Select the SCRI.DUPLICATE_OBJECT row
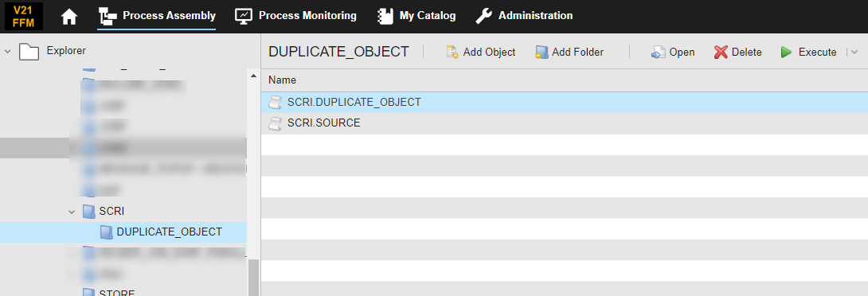The image size is (868, 296). coord(564,103)
